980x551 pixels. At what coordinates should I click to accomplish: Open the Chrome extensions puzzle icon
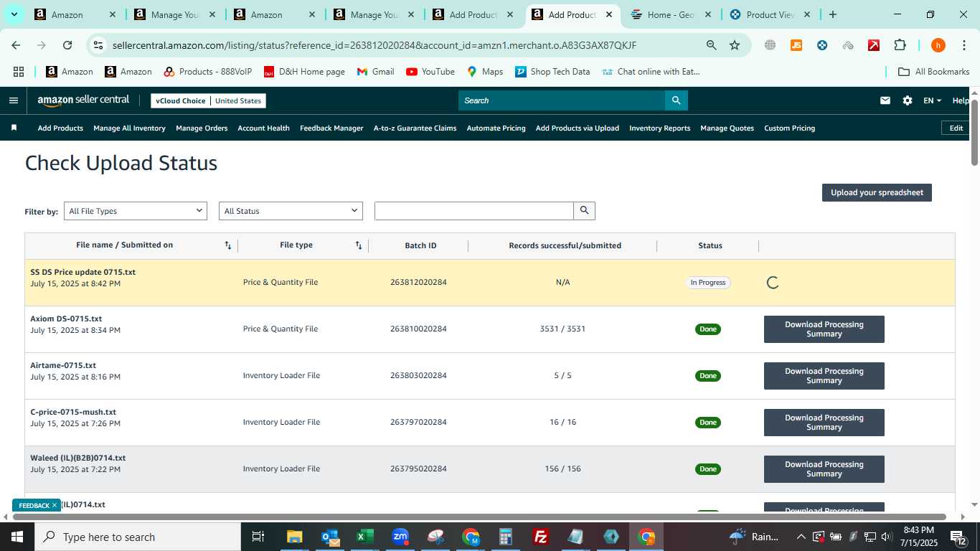tap(900, 45)
